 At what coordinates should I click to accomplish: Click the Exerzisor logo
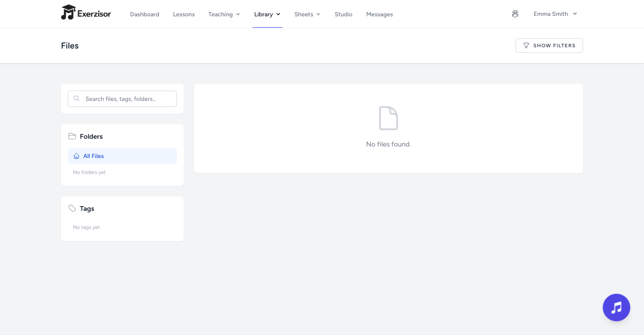[x=86, y=13]
